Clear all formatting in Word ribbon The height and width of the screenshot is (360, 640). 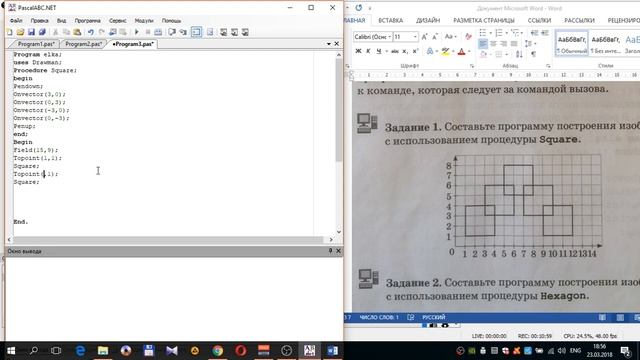[x=468, y=37]
